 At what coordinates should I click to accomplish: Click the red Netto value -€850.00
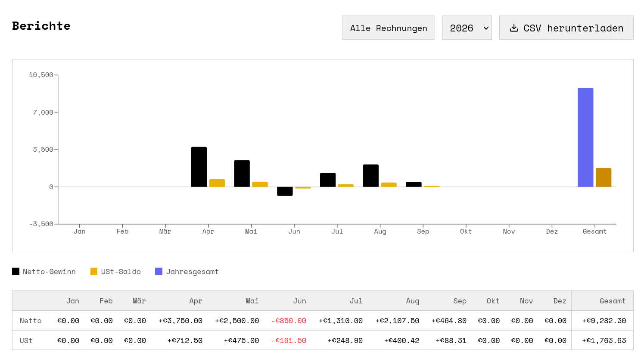[289, 321]
